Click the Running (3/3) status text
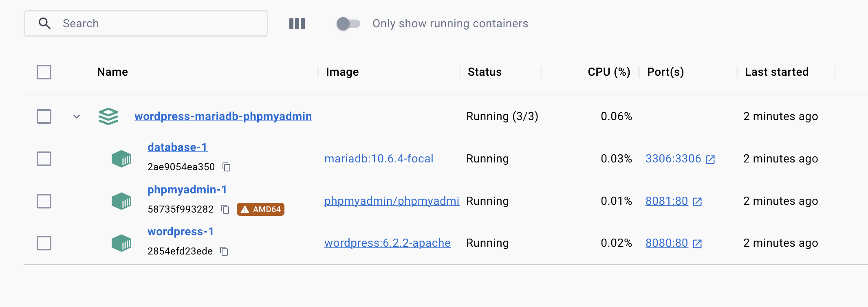 click(502, 116)
